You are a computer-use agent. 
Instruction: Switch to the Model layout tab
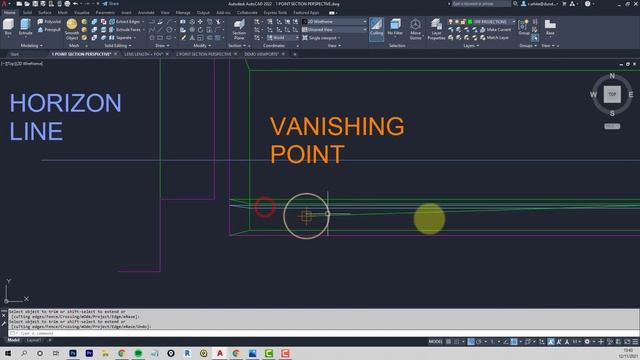13,340
